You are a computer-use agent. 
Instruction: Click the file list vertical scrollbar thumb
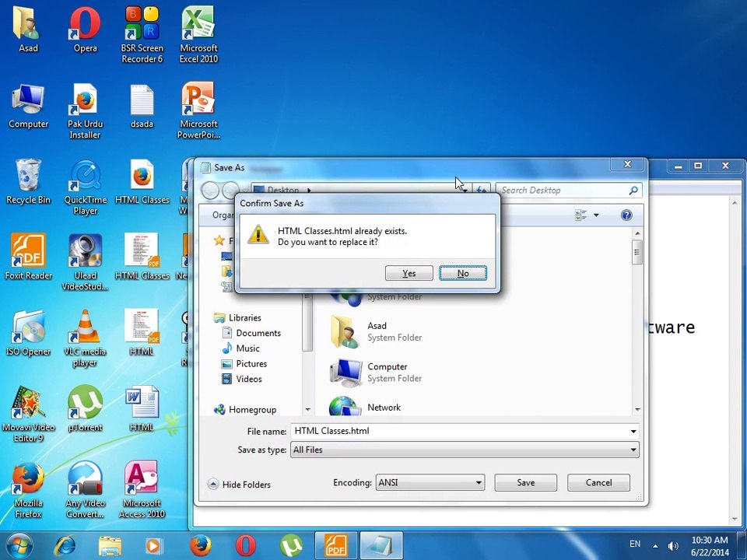637,252
